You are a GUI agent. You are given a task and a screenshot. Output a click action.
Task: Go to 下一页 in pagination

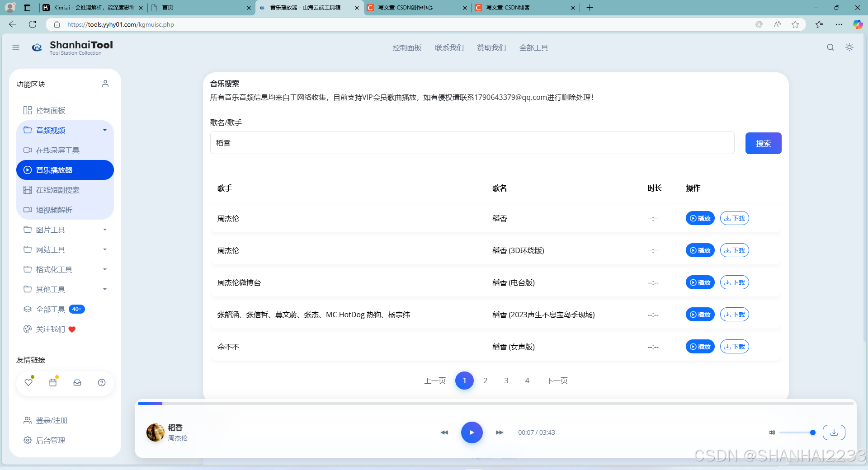coord(557,381)
